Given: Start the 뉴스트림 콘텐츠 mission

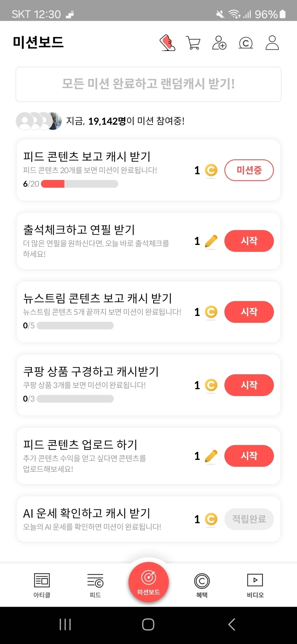Looking at the screenshot, I should pos(249,312).
